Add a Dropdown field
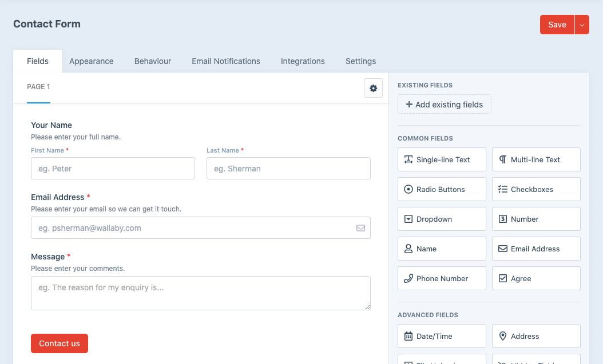This screenshot has height=364, width=603. coord(442,219)
